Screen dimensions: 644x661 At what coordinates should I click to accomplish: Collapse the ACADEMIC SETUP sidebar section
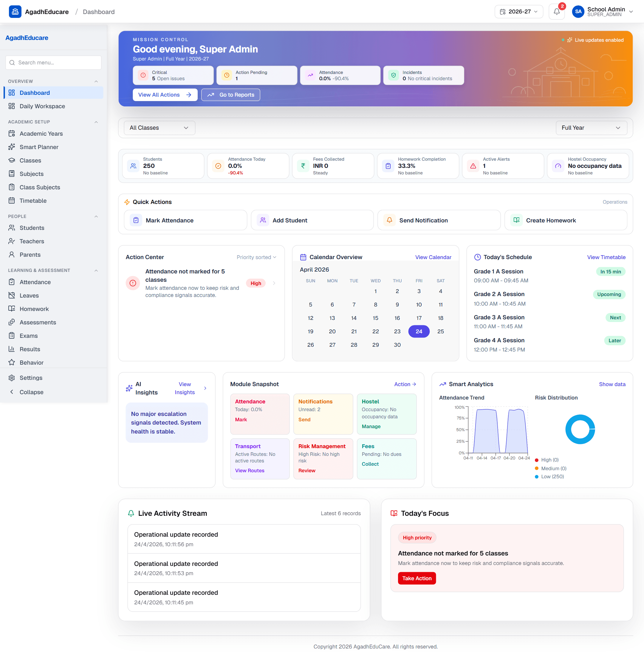pos(96,122)
